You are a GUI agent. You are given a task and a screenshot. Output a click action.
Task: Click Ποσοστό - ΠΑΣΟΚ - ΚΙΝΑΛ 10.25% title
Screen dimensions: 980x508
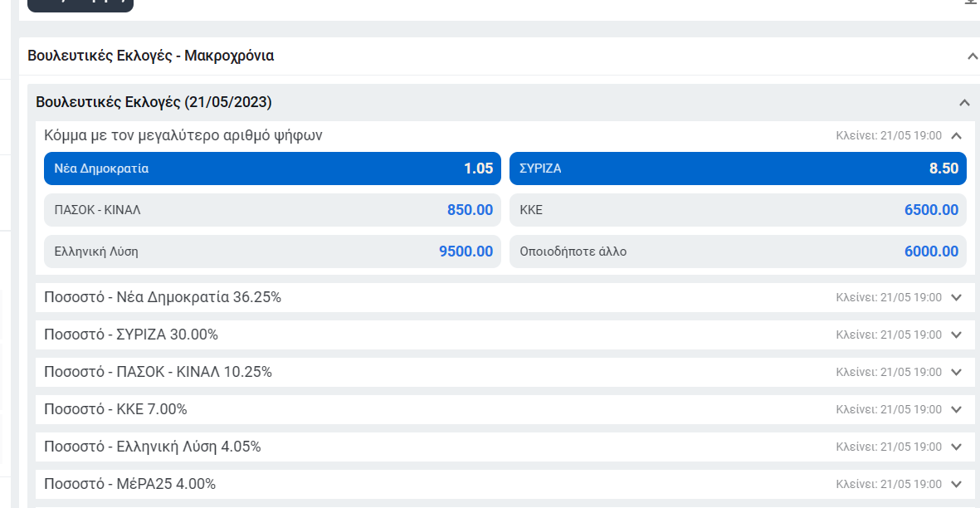(x=158, y=373)
